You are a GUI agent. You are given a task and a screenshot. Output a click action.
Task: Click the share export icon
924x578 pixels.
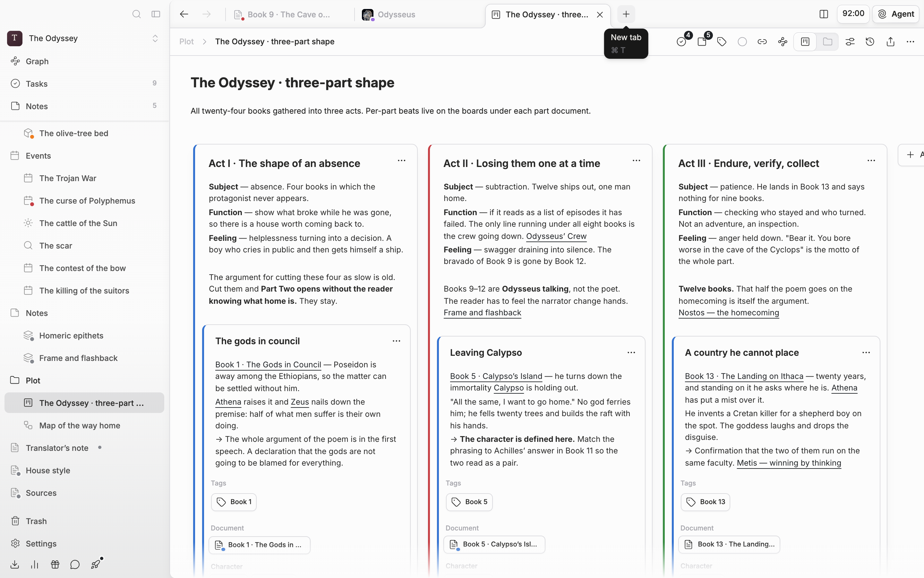tap(890, 42)
